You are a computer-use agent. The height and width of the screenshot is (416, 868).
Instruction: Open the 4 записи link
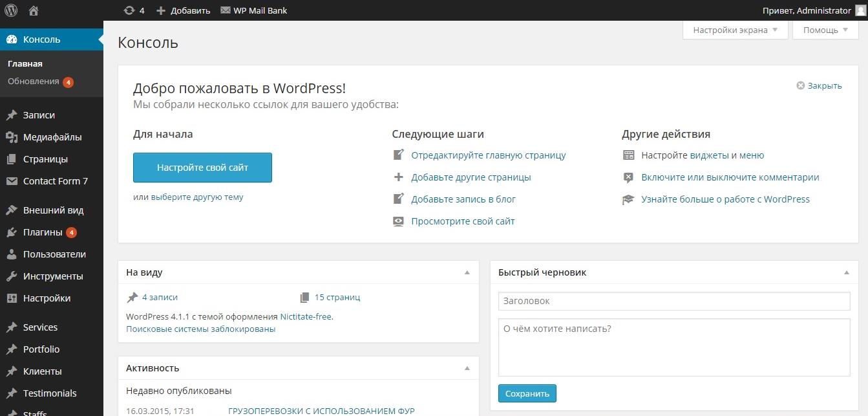point(160,298)
